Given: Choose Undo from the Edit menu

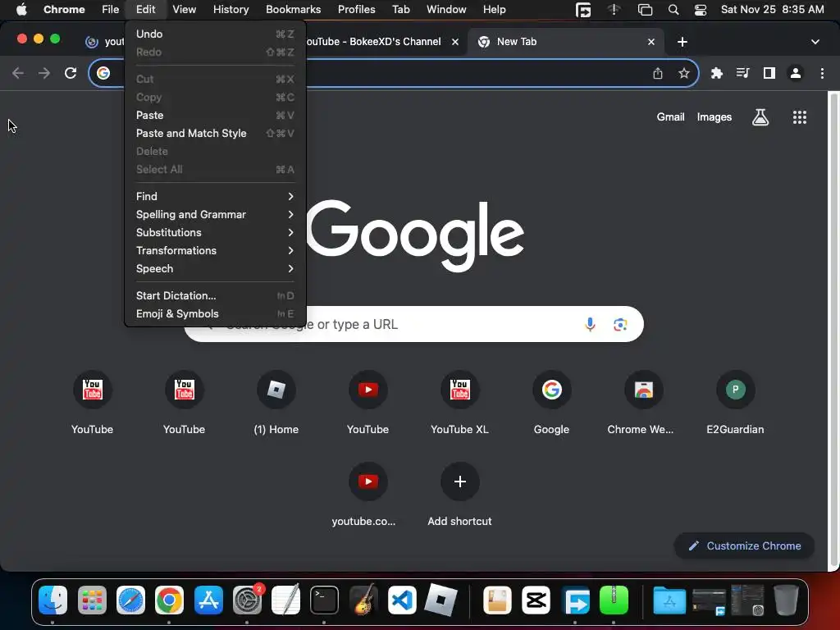Looking at the screenshot, I should tap(216, 34).
